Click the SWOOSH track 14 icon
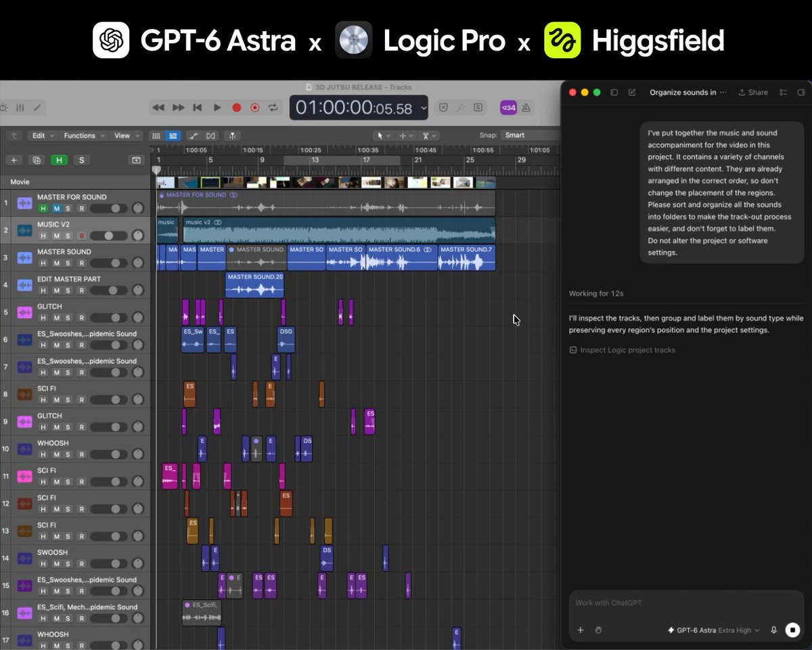 (25, 559)
